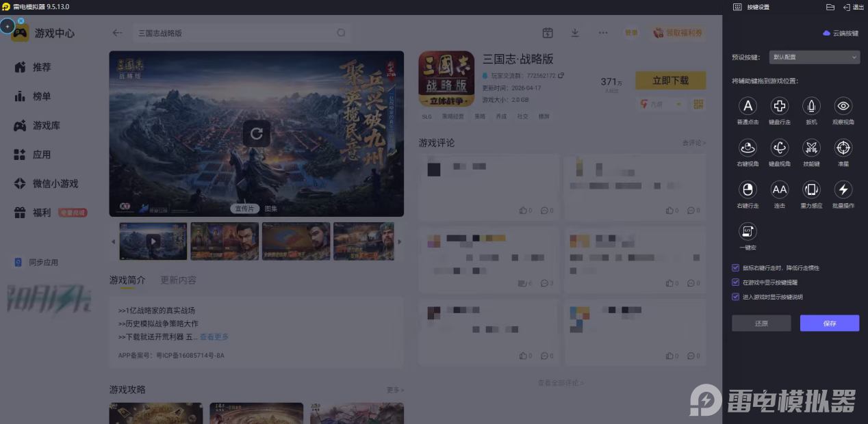Open 推荐 in the sidebar
Image resolution: width=868 pixels, height=424 pixels.
pos(33,67)
